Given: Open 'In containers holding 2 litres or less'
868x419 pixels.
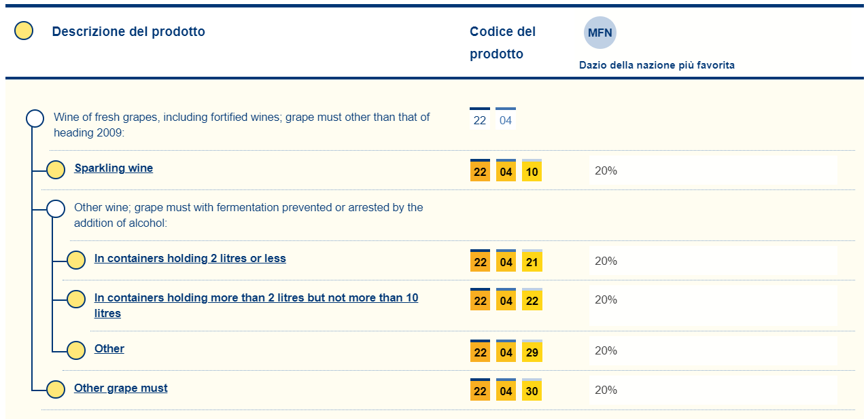Looking at the screenshot, I should click(190, 259).
